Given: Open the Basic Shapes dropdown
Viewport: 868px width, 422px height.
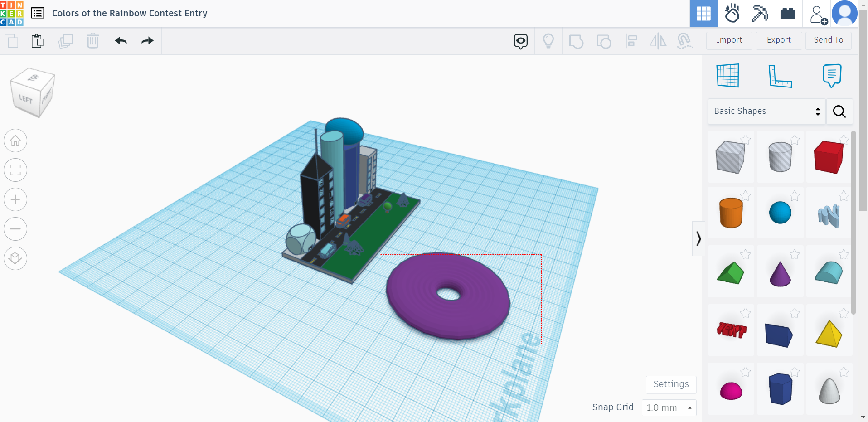Looking at the screenshot, I should [x=766, y=111].
